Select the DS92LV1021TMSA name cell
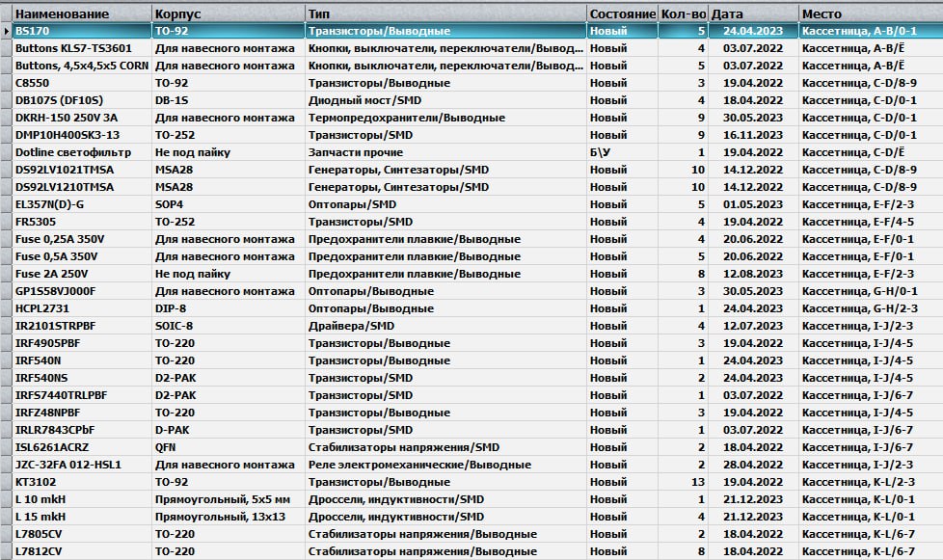 (x=82, y=170)
